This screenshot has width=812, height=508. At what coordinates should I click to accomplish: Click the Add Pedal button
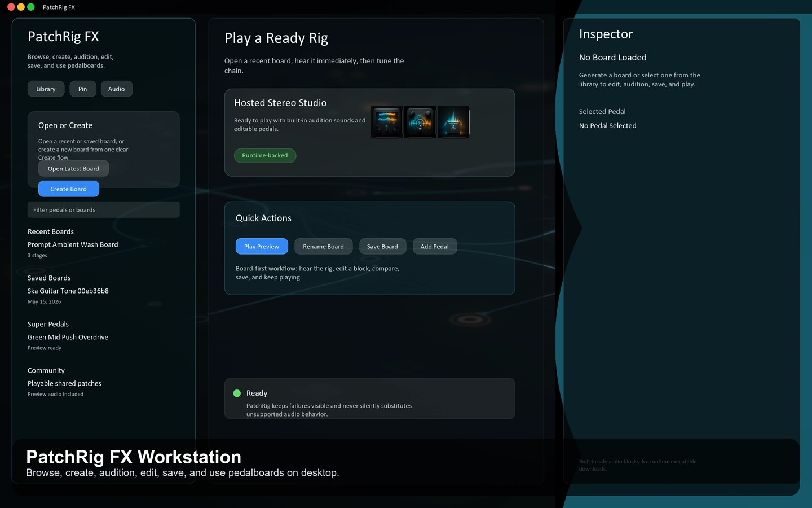[435, 247]
